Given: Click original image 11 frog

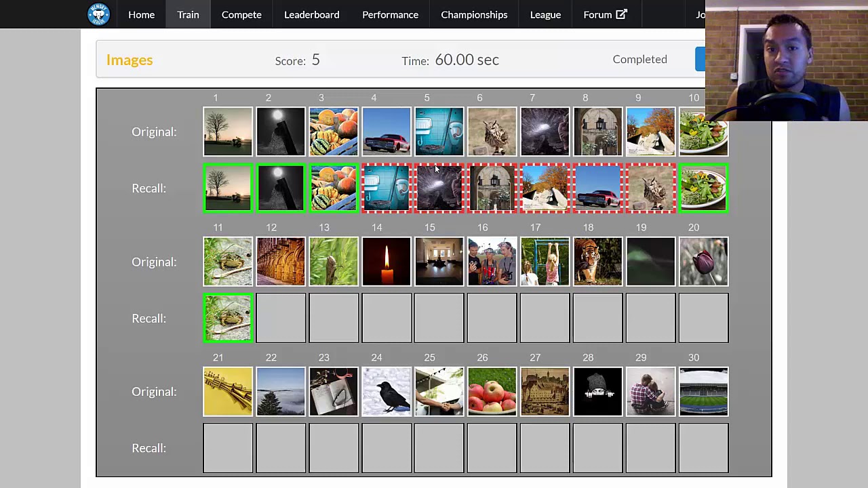Looking at the screenshot, I should point(228,262).
